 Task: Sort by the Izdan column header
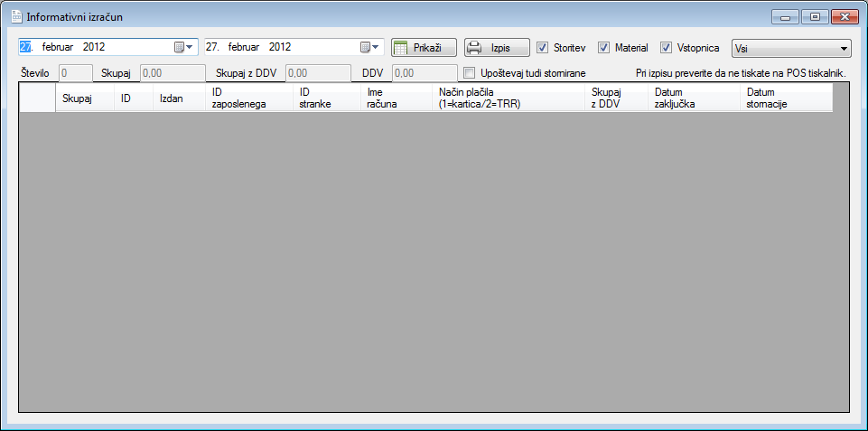pyautogui.click(x=172, y=98)
